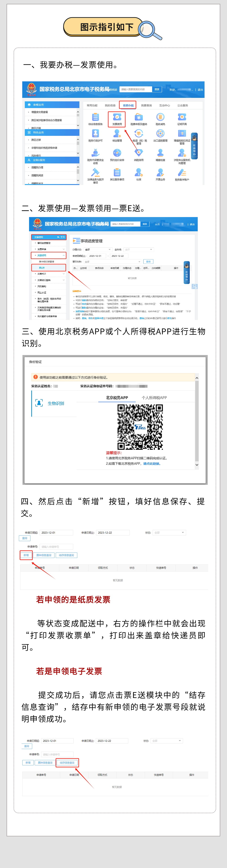The width and height of the screenshot is (227, 868).
Task: Open the 公众服务 tab
Action: point(183,105)
